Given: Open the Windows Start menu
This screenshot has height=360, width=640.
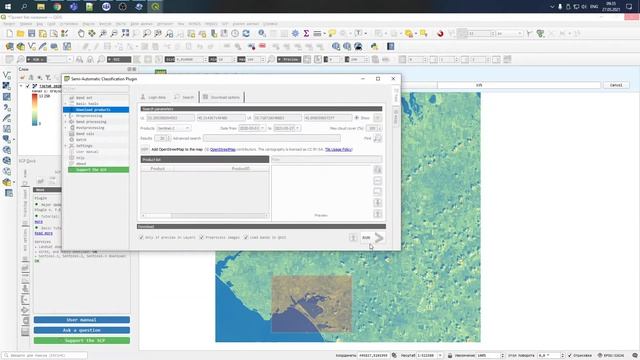Looking at the screenshot, I should (x=8, y=7).
